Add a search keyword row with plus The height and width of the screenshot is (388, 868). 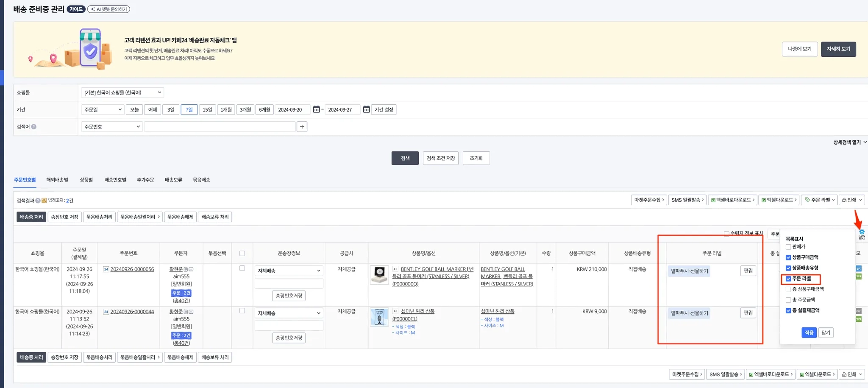[x=302, y=126]
